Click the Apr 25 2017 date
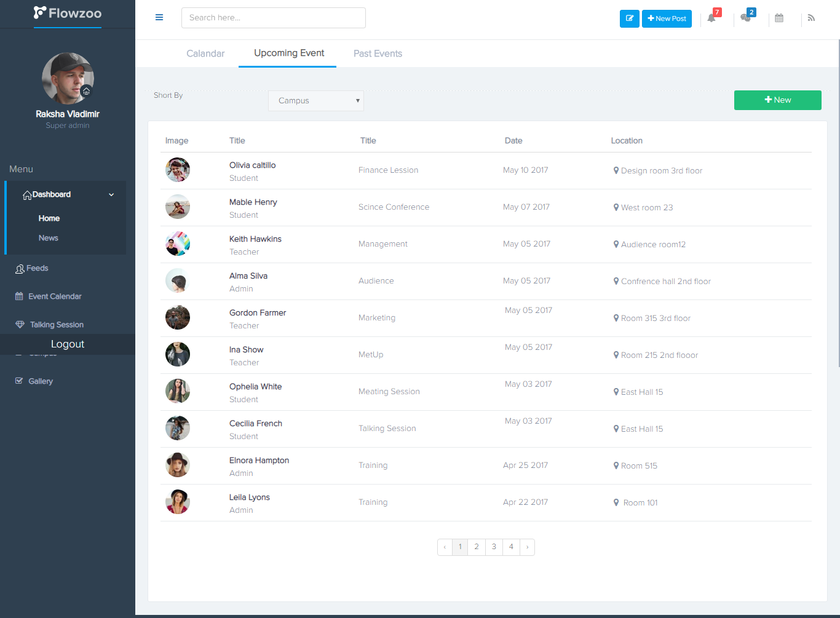The width and height of the screenshot is (840, 618). click(x=525, y=465)
